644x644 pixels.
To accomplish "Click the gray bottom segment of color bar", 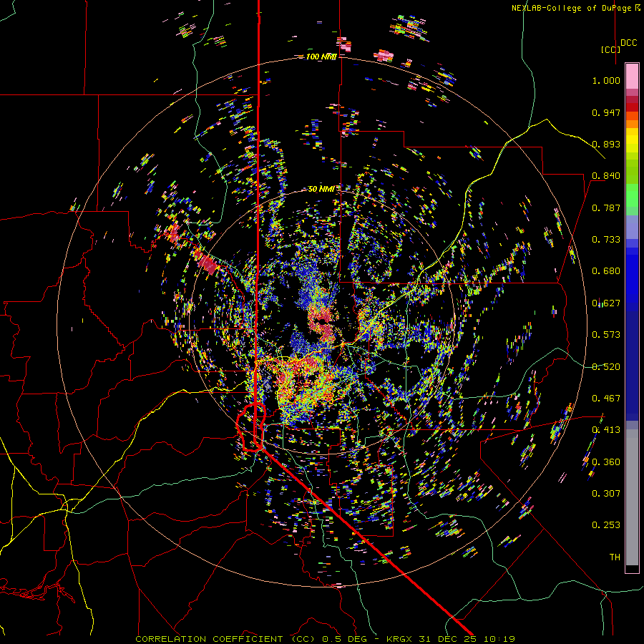I will (632, 497).
